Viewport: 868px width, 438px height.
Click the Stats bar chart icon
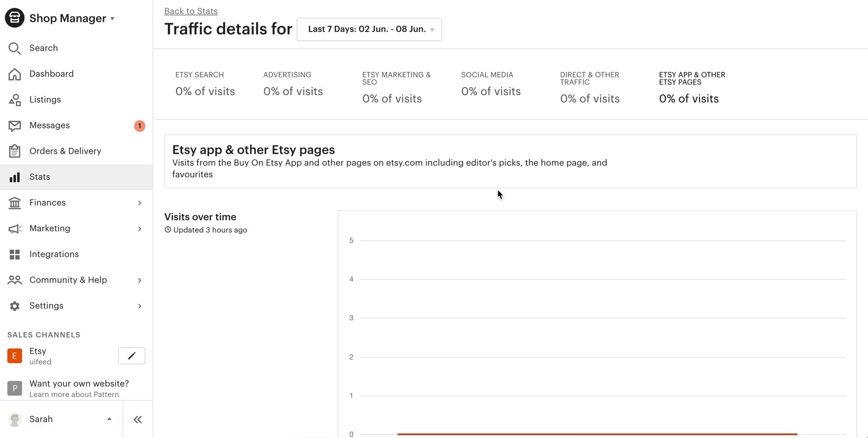pyautogui.click(x=14, y=177)
